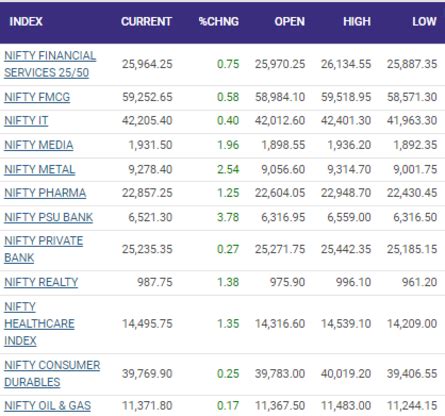The image size is (445, 416).
Task: Click percent change 0.40
Action: 228,120
